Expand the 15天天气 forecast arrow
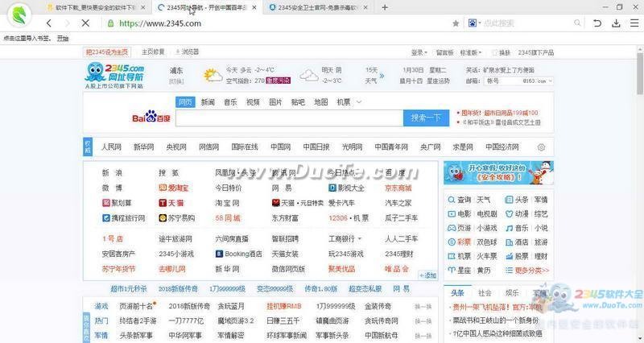Viewport: 644px width, 343px height. [x=382, y=76]
